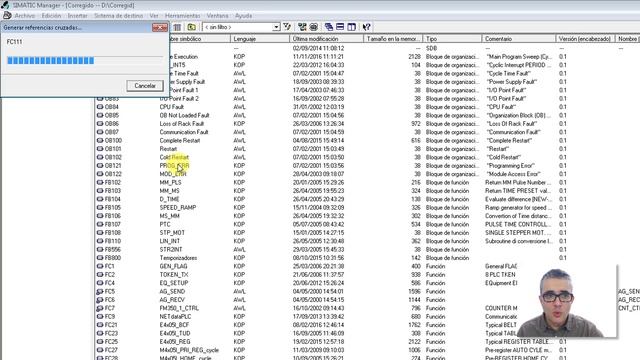Select the symbolic name 'Temporizadores'
Viewport: 640px width, 360px height.
(178, 258)
